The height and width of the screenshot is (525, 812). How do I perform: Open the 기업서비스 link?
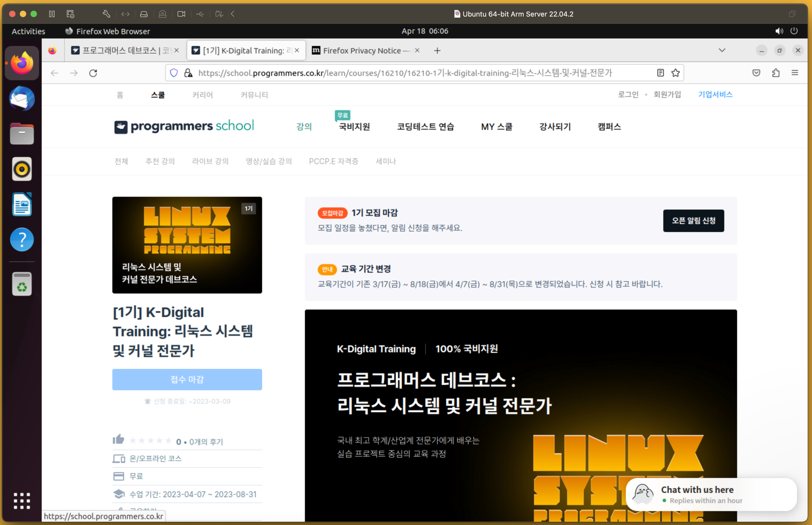715,94
